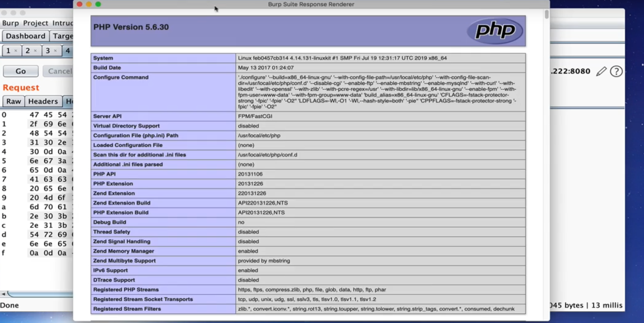
Task: Click the Response Renderer vertical scrollbar thumb
Action: pos(546,14)
